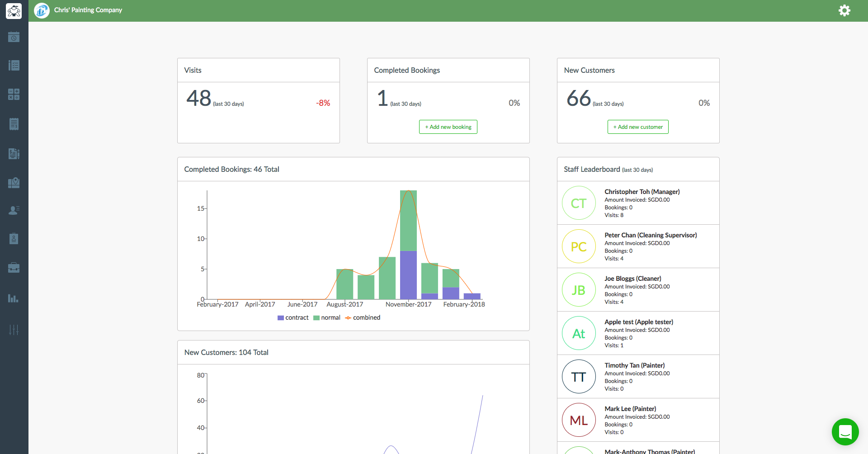This screenshot has width=868, height=454.
Task: Click the -8% change in Visits card
Action: (x=323, y=103)
